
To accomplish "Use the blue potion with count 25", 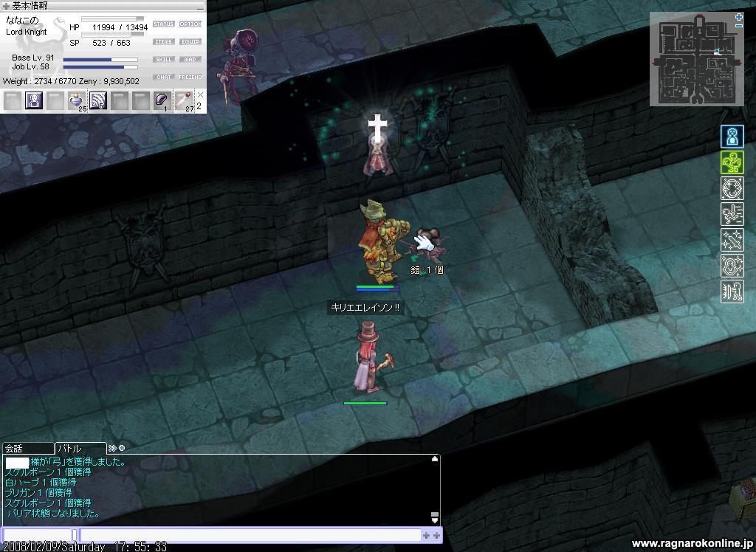I will [x=77, y=101].
